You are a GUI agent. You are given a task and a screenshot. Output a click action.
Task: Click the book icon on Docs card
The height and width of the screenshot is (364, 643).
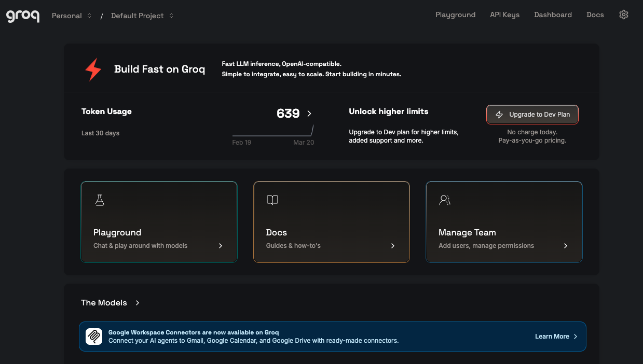point(272,200)
